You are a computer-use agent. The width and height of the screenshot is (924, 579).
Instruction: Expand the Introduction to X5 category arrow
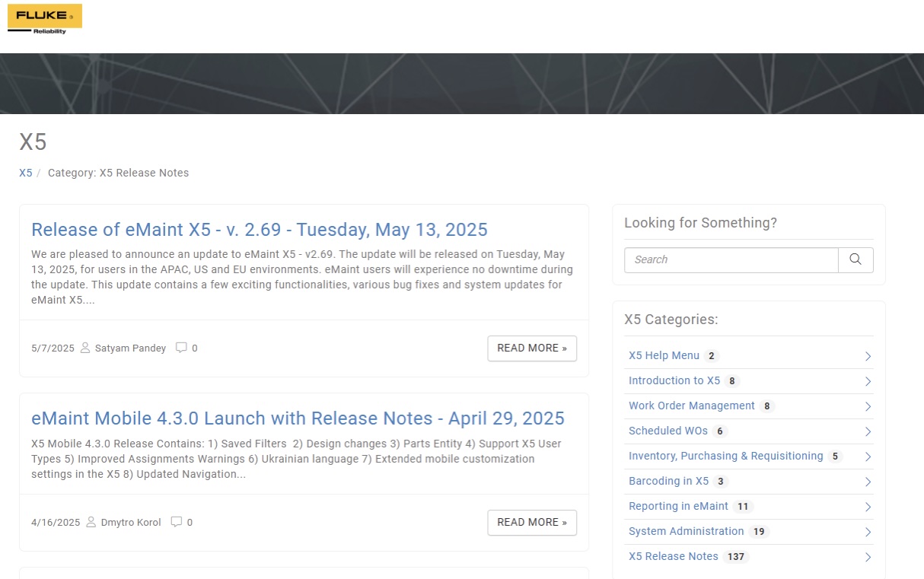868,381
